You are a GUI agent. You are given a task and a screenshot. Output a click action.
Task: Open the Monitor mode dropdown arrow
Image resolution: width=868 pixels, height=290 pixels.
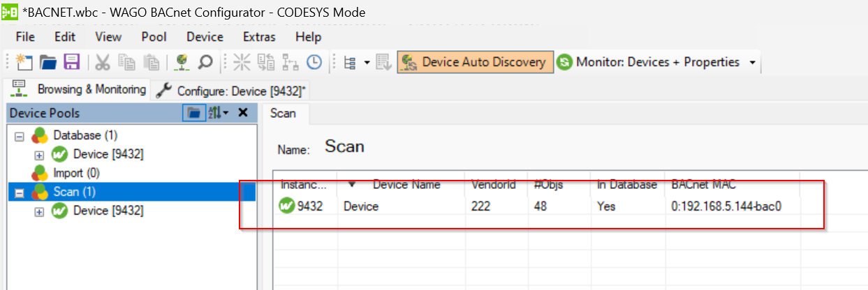(x=752, y=63)
